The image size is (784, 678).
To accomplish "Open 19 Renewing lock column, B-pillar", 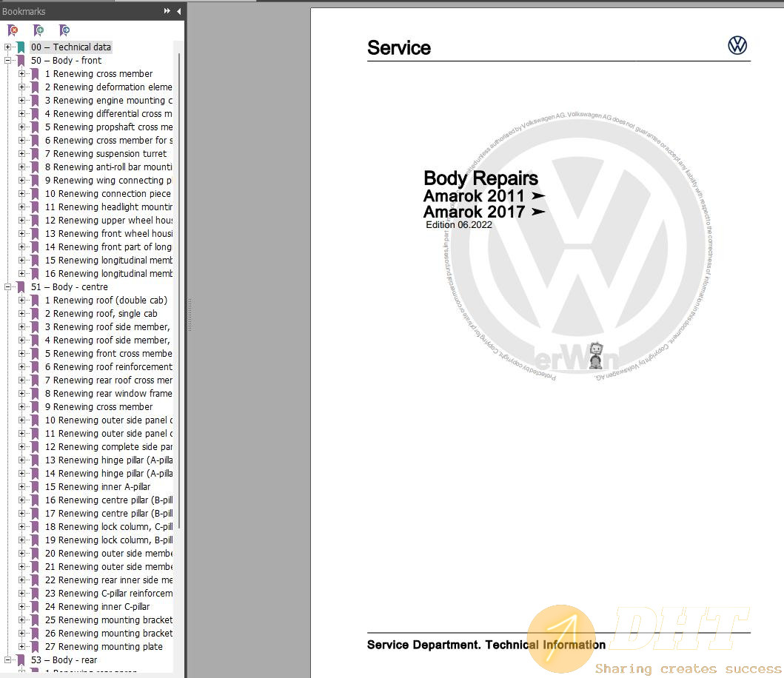I will click(109, 540).
